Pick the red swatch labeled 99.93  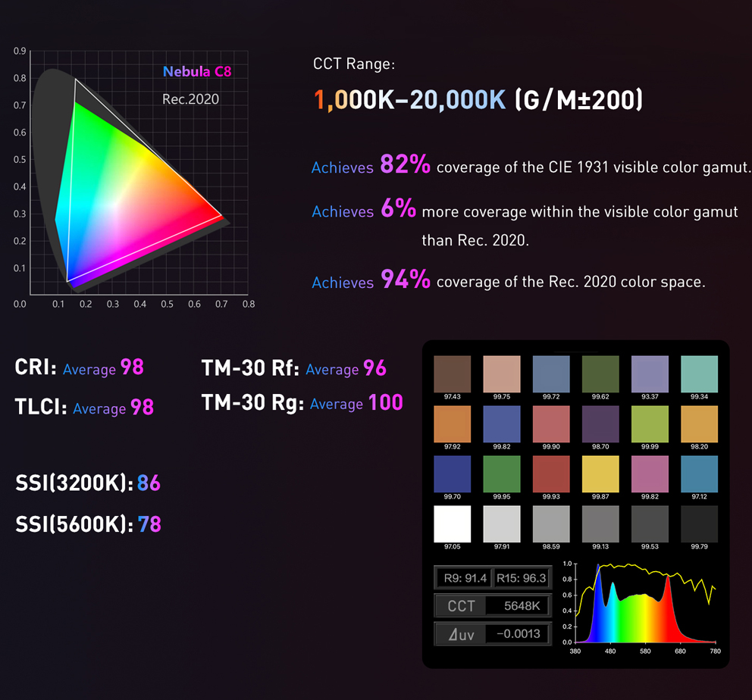coord(551,473)
